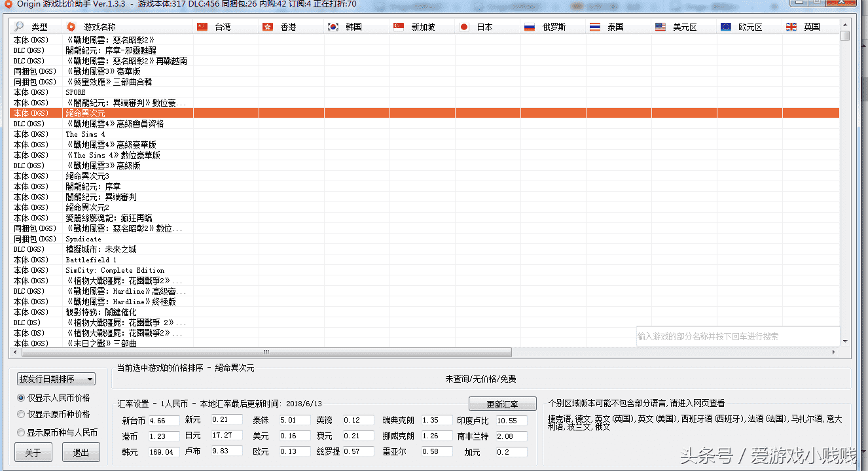Click the Thailand flag icon

[x=595, y=27]
